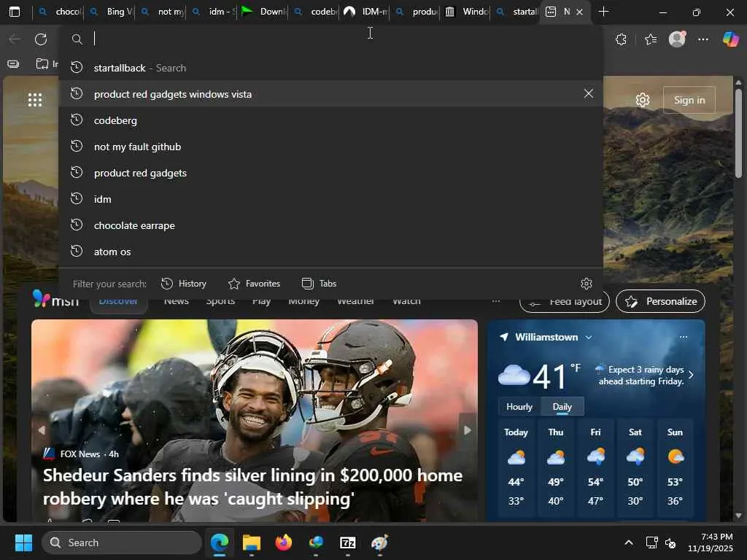Image resolution: width=747 pixels, height=560 pixels.
Task: Click the Windows Start button
Action: tap(23, 542)
